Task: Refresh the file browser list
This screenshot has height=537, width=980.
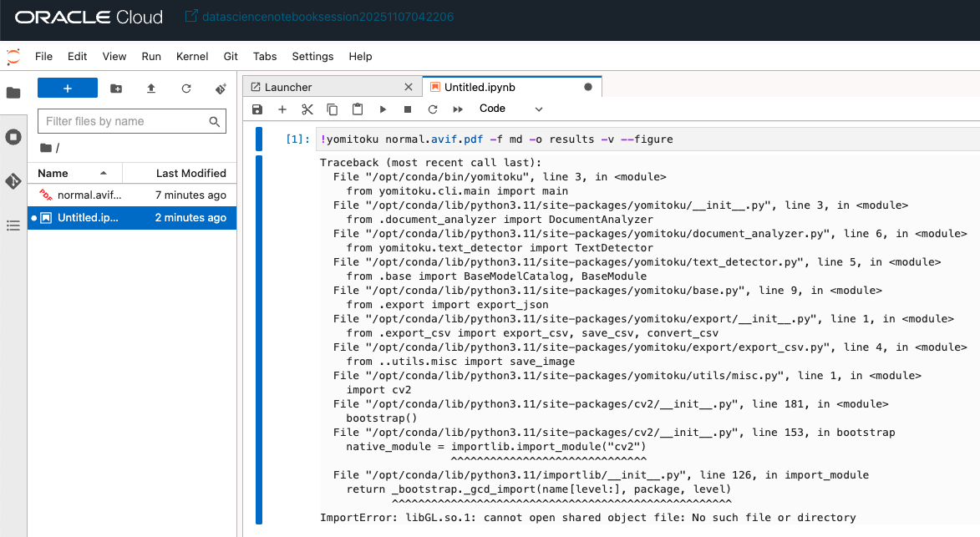Action: click(x=186, y=89)
